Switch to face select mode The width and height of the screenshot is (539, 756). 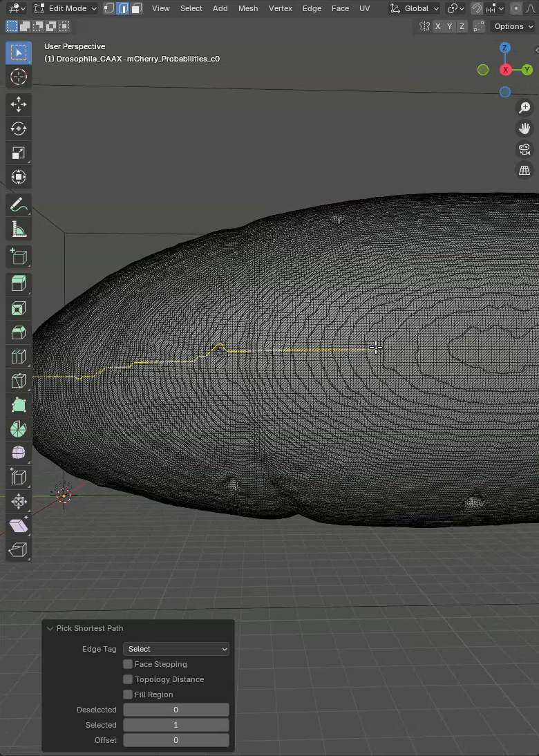click(x=137, y=8)
